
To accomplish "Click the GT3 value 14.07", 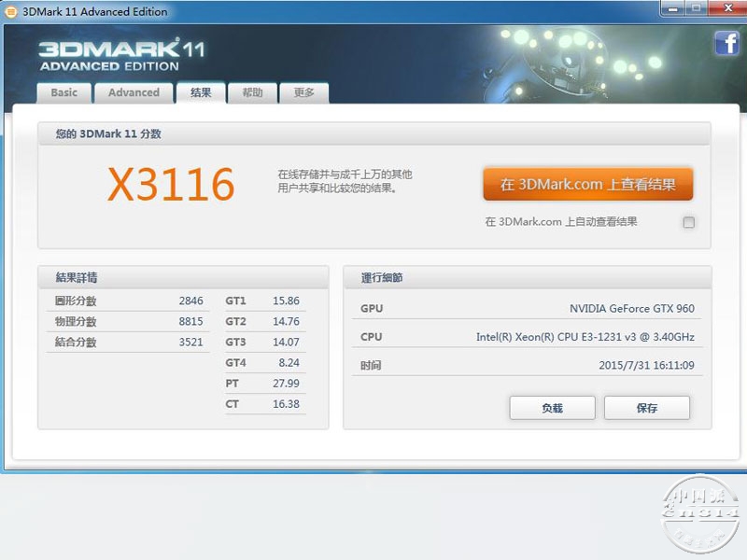I will click(286, 342).
